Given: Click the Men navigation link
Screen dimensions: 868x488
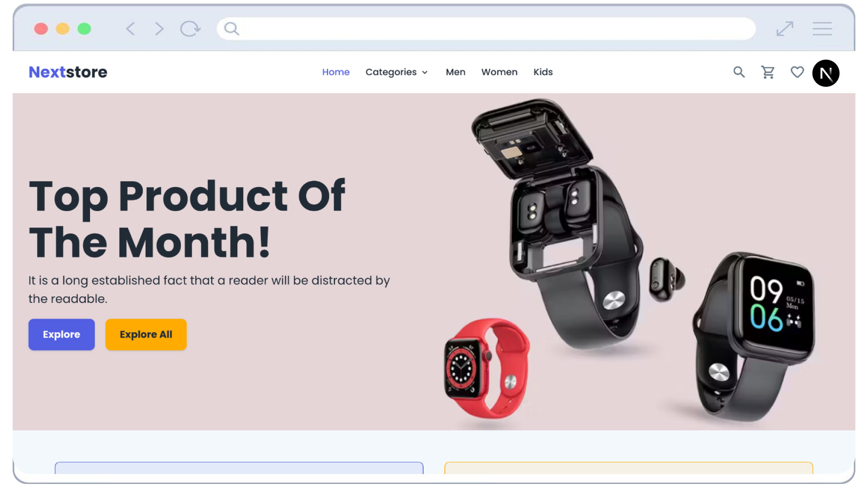Looking at the screenshot, I should 455,72.
